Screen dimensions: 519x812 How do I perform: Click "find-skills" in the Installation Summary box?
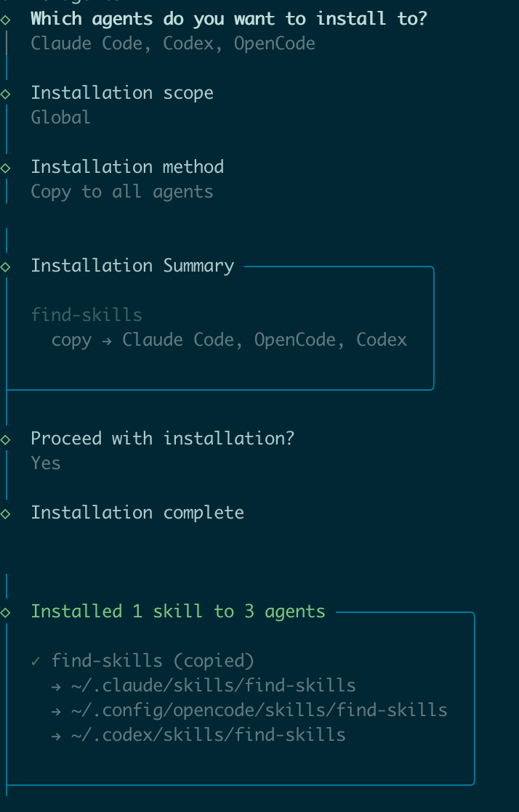coord(86,315)
